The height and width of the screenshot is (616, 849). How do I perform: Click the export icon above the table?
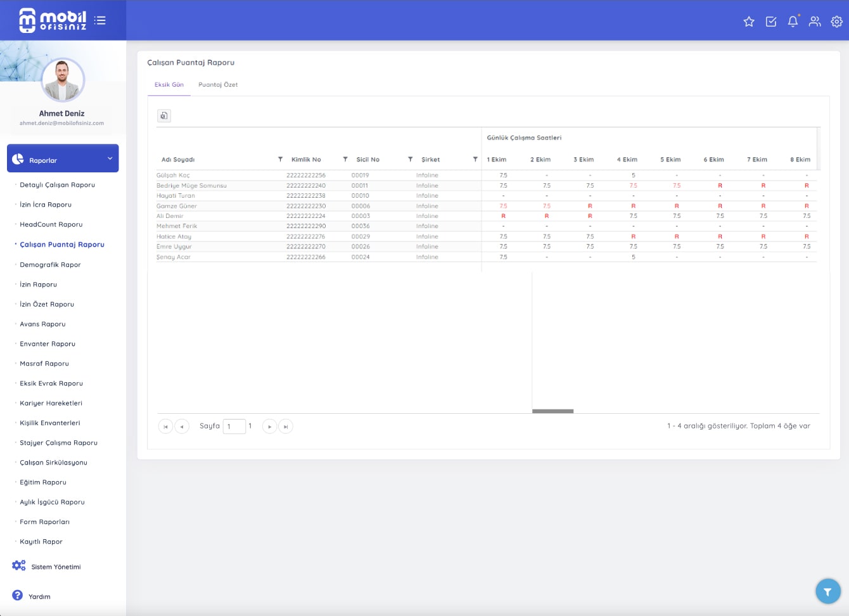point(164,115)
